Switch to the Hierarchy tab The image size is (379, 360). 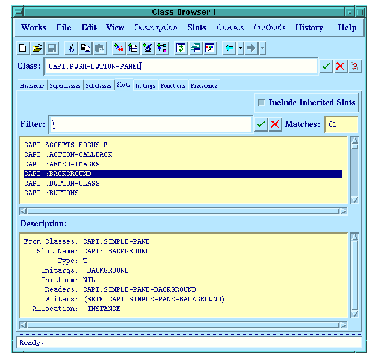click(x=32, y=86)
